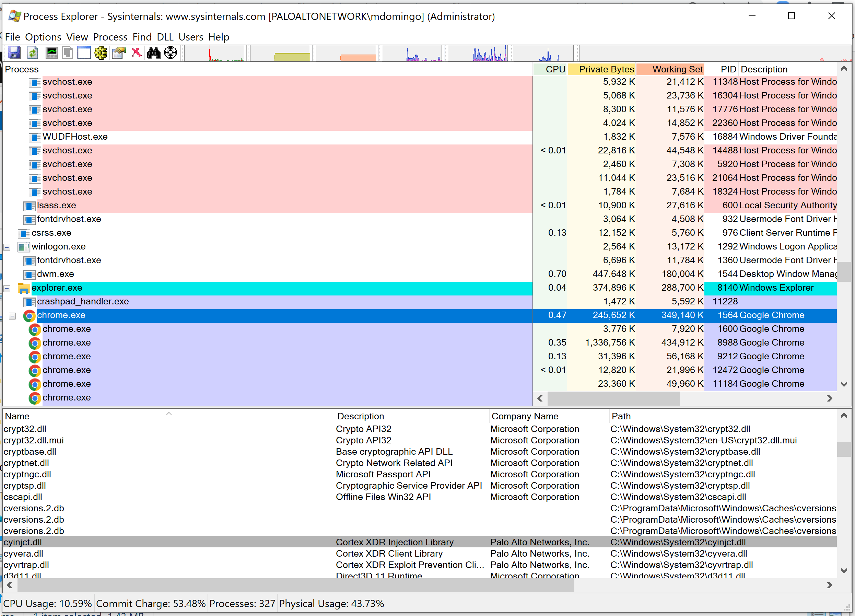
Task: Click the red X Kill Process icon
Action: [137, 53]
